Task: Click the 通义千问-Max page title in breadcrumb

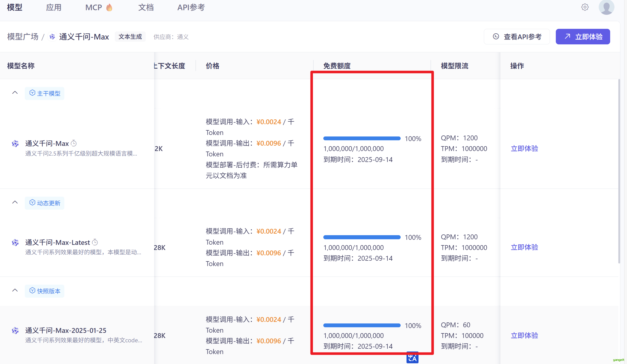Action: pos(84,37)
